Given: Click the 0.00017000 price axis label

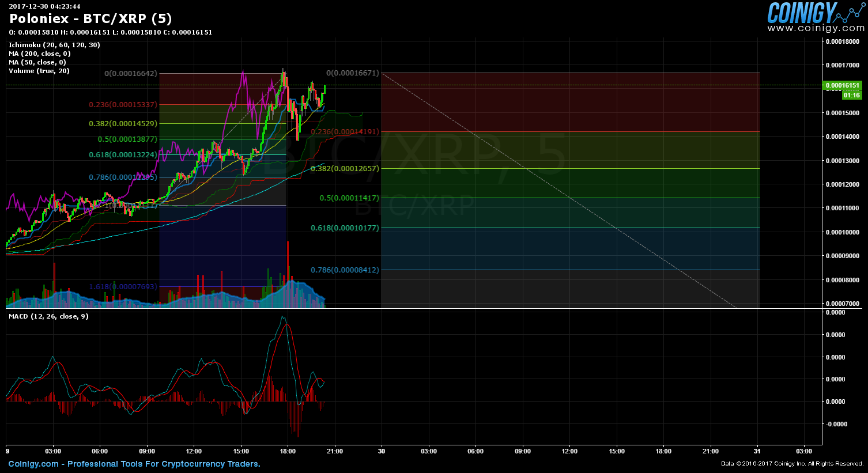Looking at the screenshot, I should (x=842, y=65).
